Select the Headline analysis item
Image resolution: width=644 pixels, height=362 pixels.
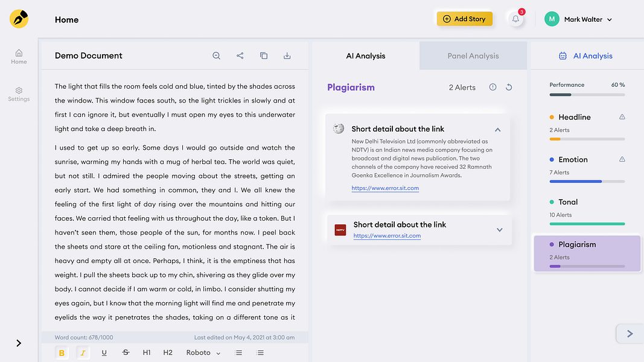[x=587, y=128]
